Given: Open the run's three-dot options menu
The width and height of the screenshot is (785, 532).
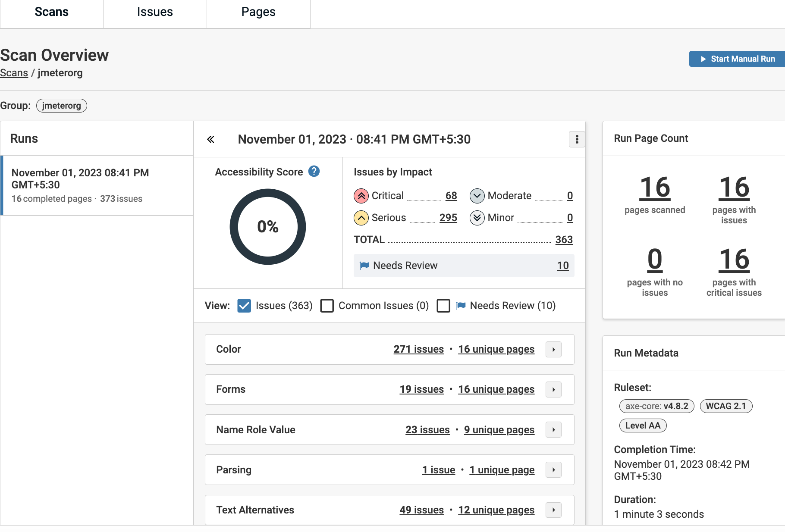Looking at the screenshot, I should 577,139.
